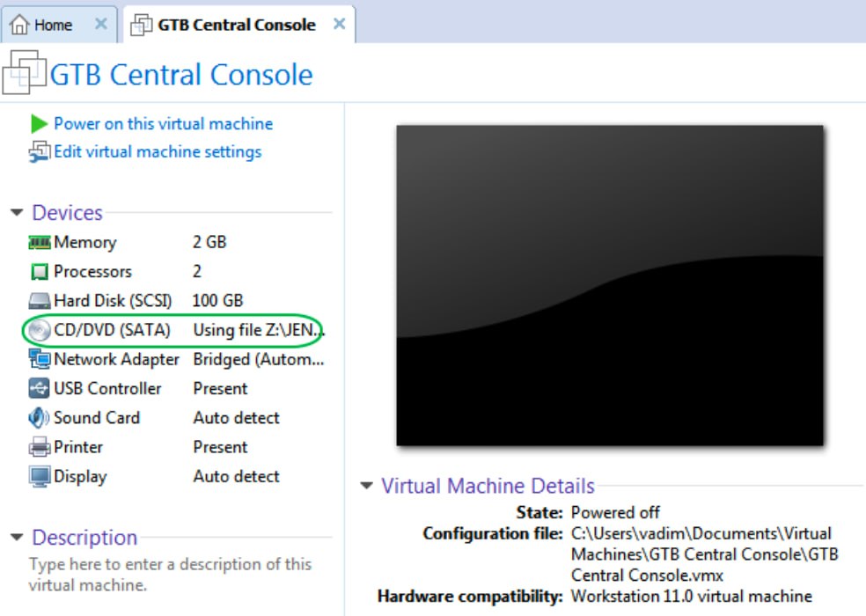Click the 'Hardware compatibility:' field label
This screenshot has width=866, height=616.
pos(470,597)
